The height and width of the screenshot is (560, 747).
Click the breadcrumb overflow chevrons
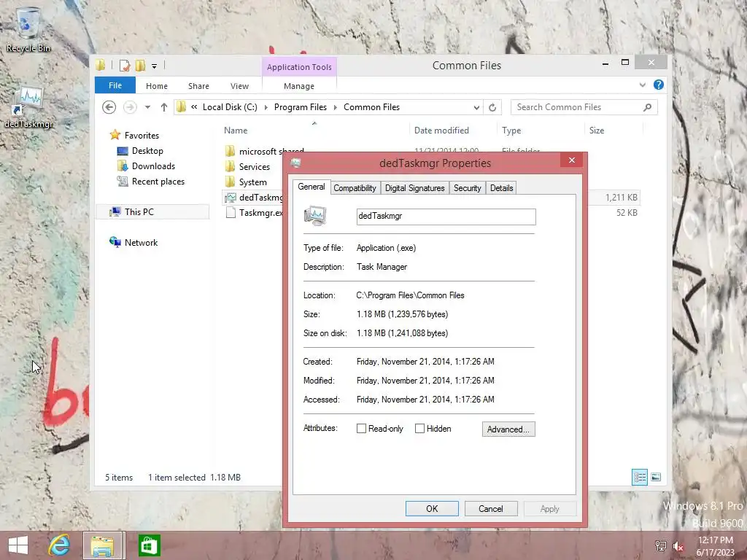[x=194, y=107]
